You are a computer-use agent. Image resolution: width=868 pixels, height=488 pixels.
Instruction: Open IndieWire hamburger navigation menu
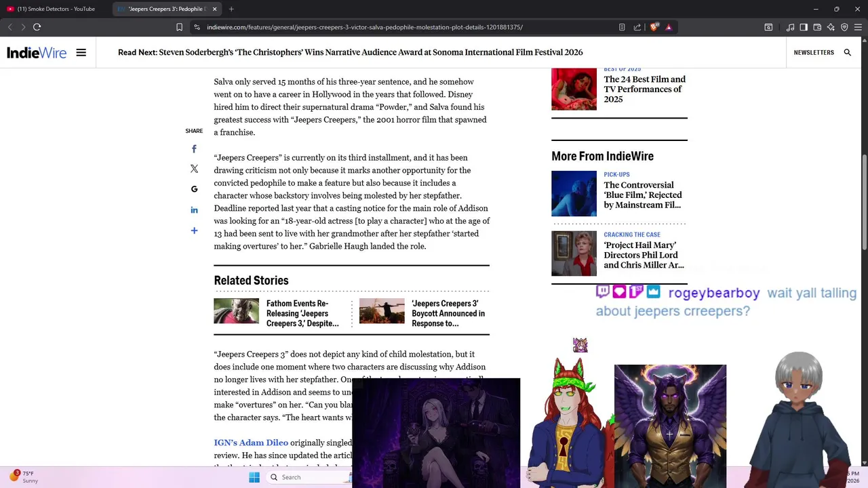(x=81, y=52)
